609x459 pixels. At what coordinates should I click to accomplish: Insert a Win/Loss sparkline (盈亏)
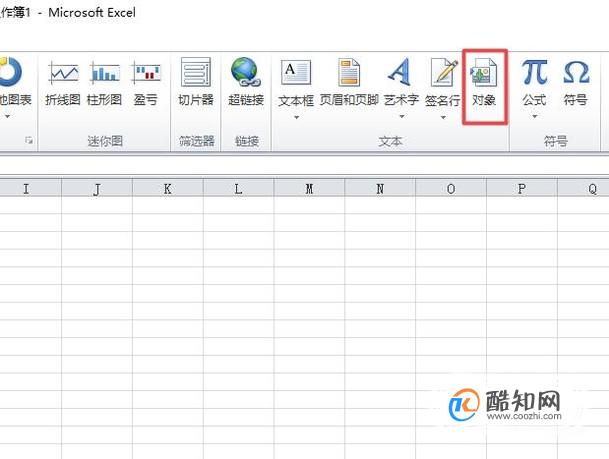point(146,83)
